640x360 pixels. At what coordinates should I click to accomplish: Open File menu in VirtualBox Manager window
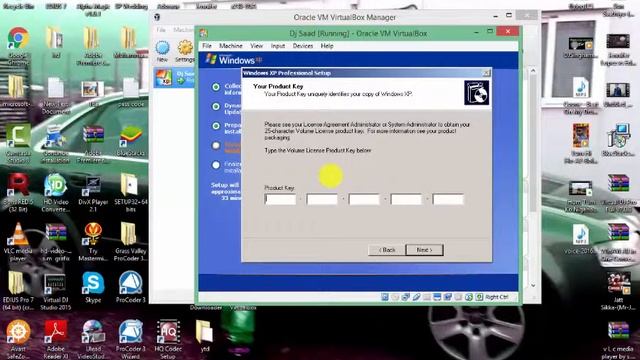[x=161, y=30]
